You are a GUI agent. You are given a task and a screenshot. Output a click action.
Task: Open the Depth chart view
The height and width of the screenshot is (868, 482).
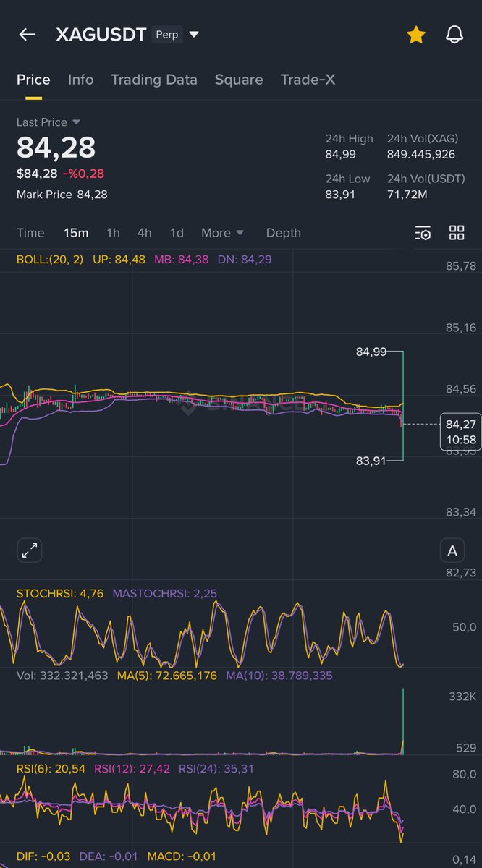[x=283, y=233]
